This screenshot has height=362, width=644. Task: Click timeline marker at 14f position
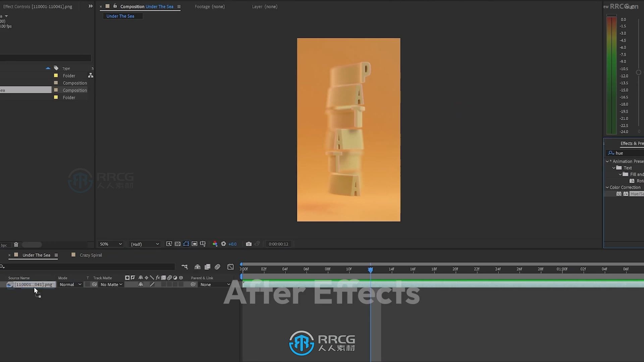[391, 269]
